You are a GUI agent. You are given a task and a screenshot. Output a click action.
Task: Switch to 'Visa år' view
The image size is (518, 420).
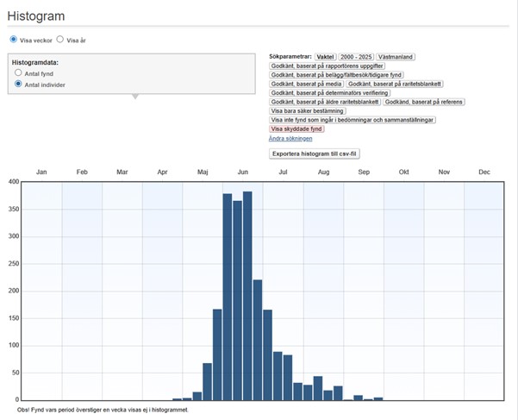[x=60, y=40]
